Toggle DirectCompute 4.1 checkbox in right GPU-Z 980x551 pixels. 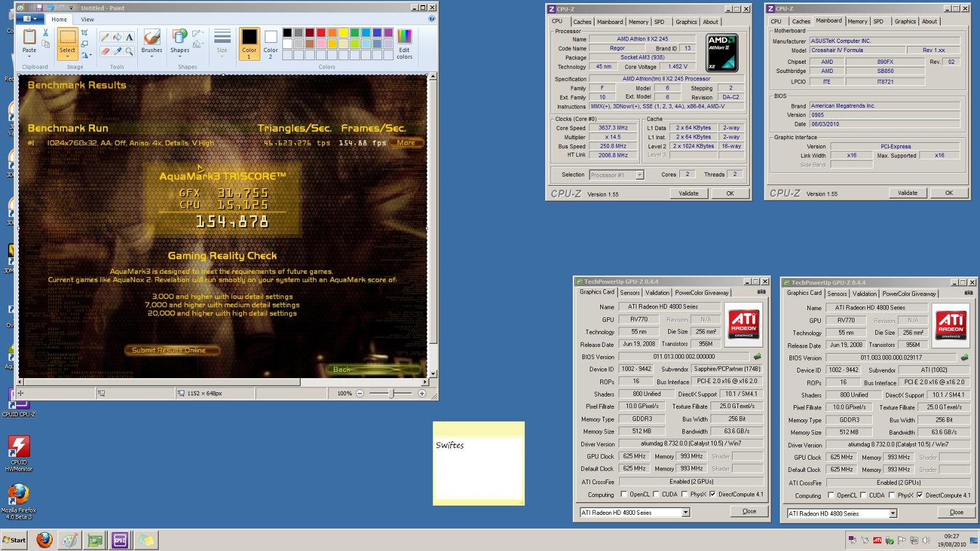(919, 495)
